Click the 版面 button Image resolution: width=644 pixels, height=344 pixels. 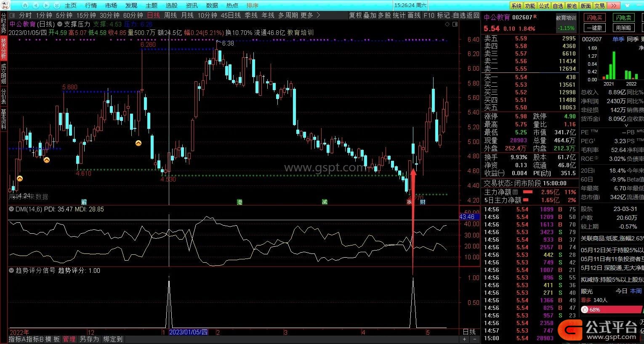click(585, 6)
